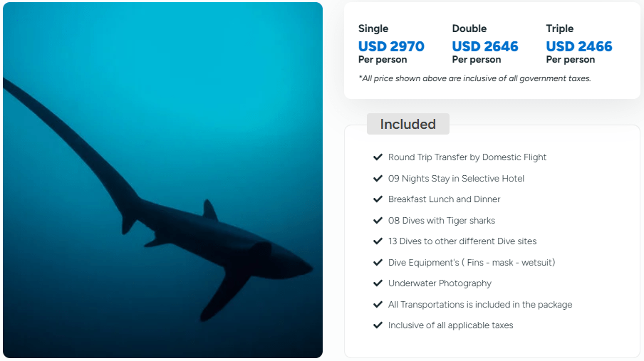Click checkmark beside Breakfast Lunch and Dinner
Image resolution: width=644 pixels, height=361 pixels.
(x=378, y=199)
